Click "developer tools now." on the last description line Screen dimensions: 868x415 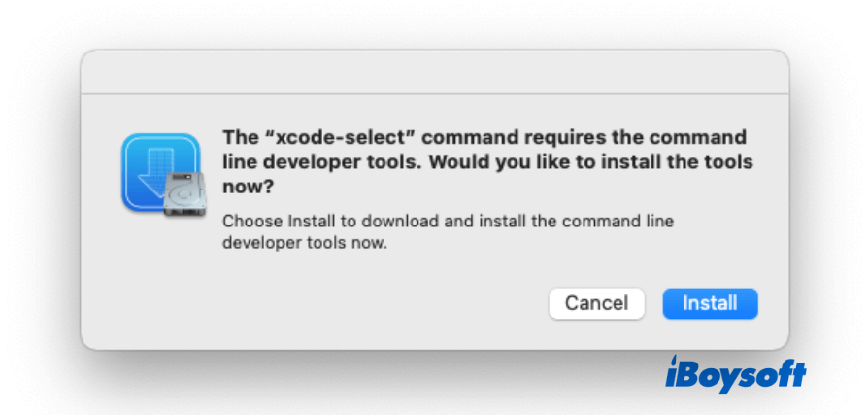click(305, 243)
